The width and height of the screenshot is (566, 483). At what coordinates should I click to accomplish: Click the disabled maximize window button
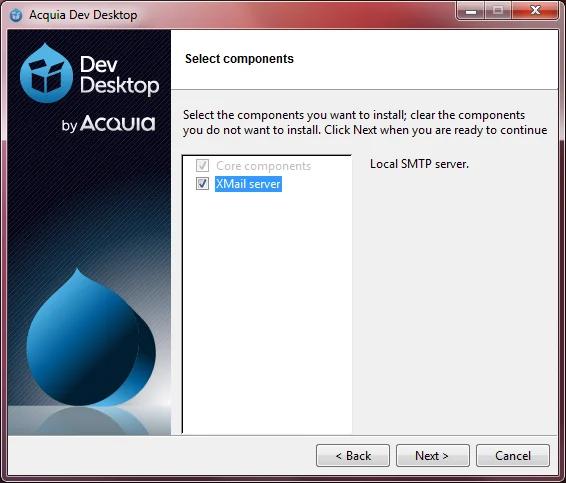coord(498,11)
